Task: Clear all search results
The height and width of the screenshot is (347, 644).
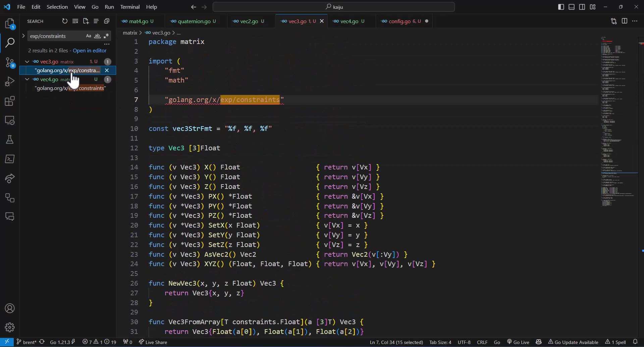Action: [x=75, y=21]
